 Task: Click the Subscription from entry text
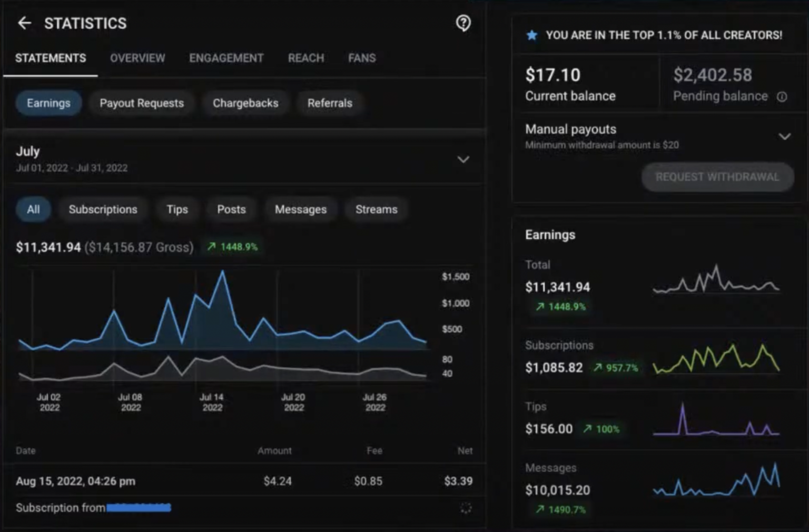60,508
